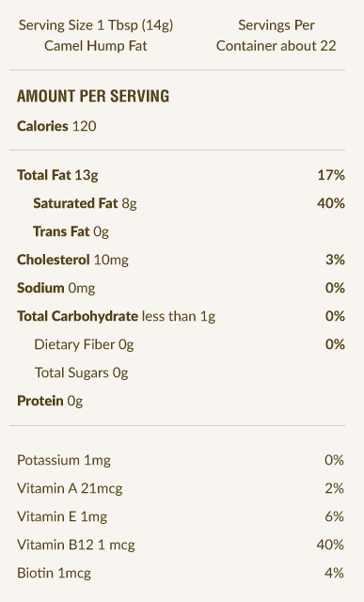This screenshot has height=602, width=364.
Task: Select the Calories 120 line
Action: click(56, 126)
